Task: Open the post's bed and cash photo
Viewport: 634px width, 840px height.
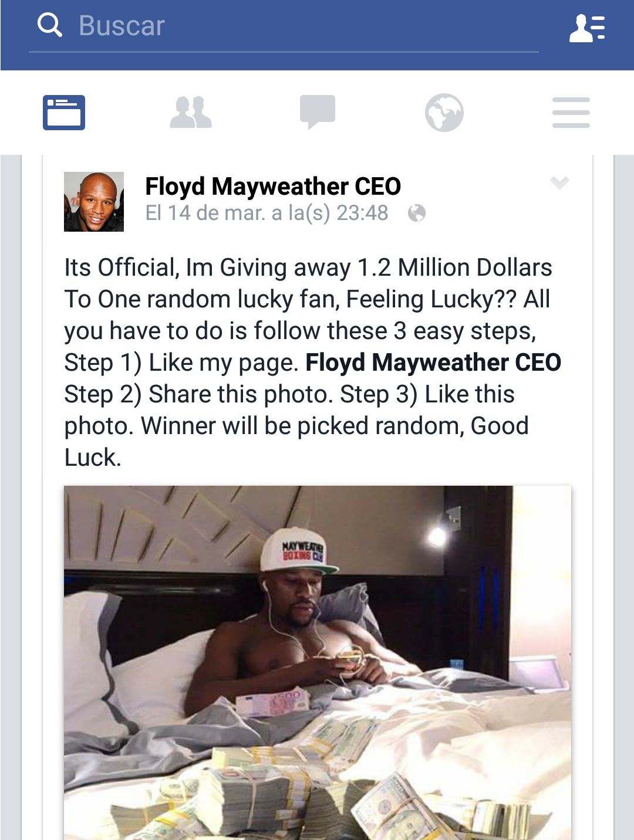Action: point(318,663)
